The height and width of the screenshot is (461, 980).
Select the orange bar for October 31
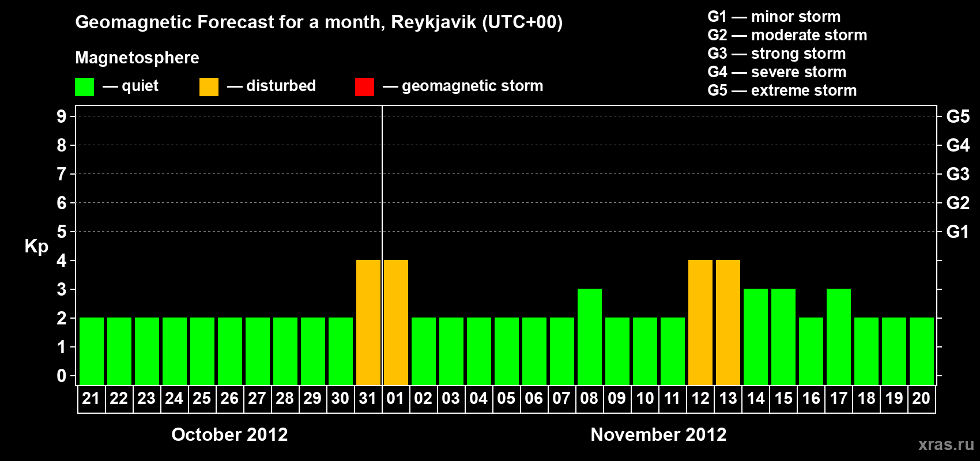pyautogui.click(x=368, y=323)
